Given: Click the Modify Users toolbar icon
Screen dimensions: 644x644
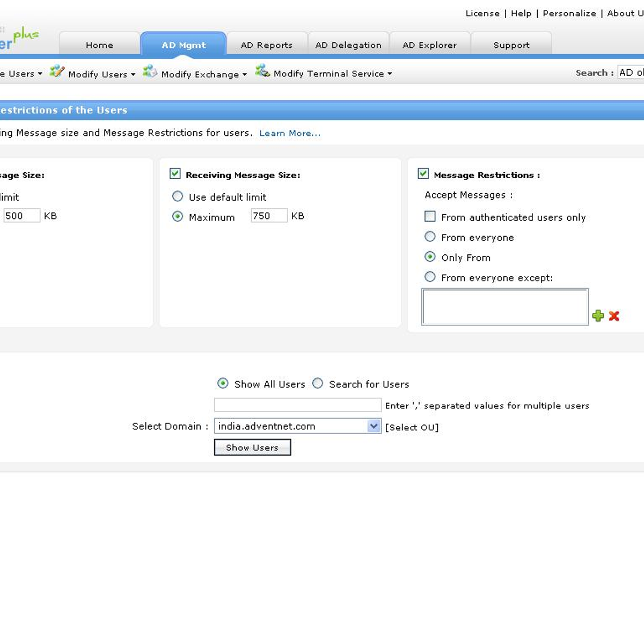Looking at the screenshot, I should 57,71.
